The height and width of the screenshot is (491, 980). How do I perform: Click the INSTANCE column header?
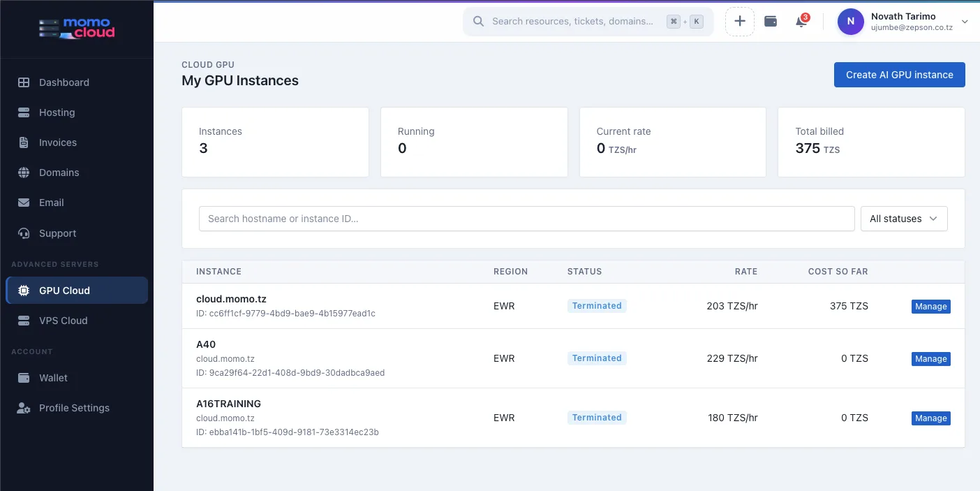218,272
